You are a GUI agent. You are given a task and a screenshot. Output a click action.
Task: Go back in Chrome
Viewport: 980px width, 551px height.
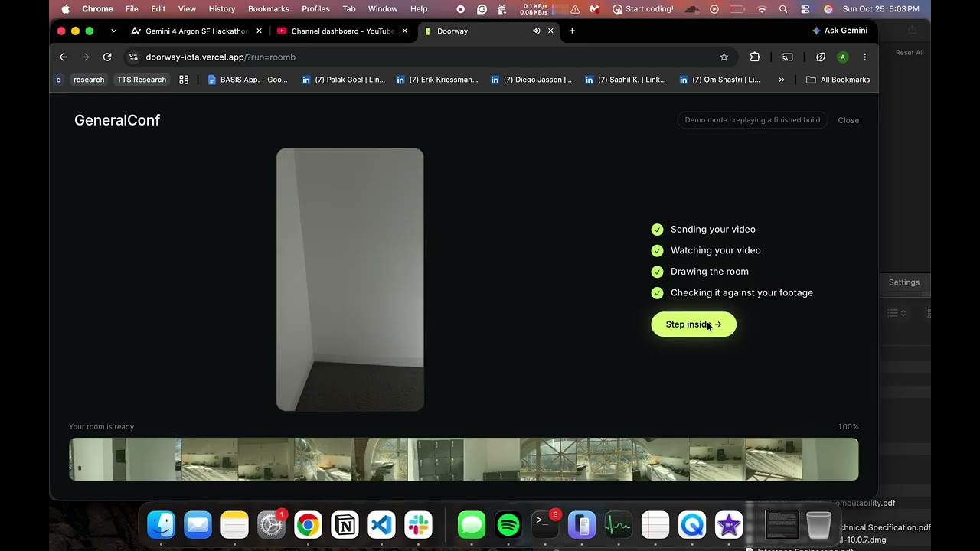point(64,57)
